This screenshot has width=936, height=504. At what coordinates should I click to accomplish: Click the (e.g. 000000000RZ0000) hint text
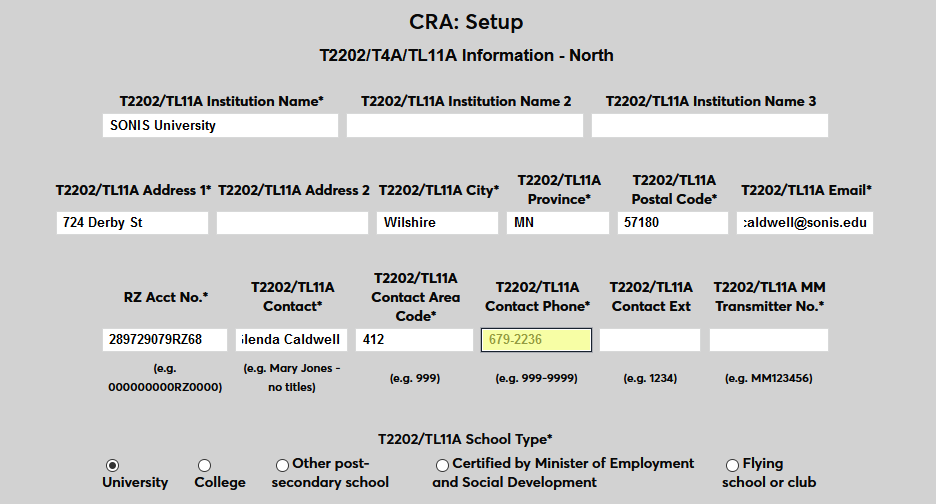click(x=165, y=378)
